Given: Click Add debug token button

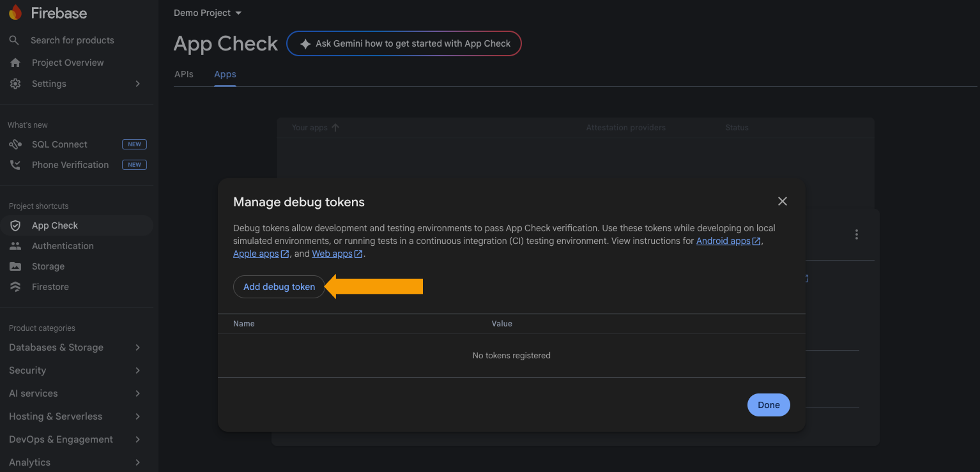Looking at the screenshot, I should [x=279, y=287].
